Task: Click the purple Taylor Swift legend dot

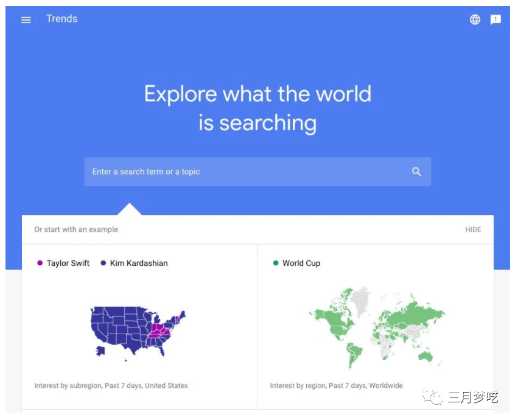Action: click(40, 263)
